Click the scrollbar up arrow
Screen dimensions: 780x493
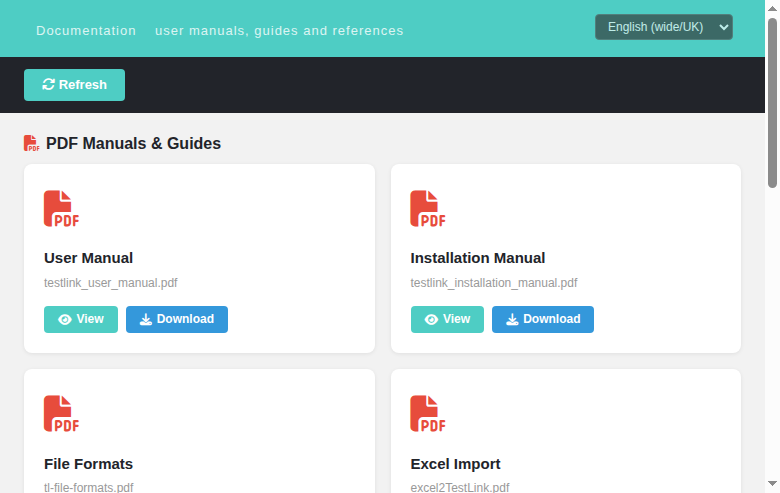point(772,8)
